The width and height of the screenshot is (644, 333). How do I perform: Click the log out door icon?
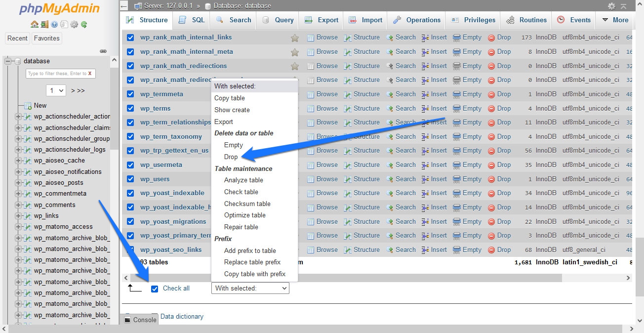(x=44, y=24)
